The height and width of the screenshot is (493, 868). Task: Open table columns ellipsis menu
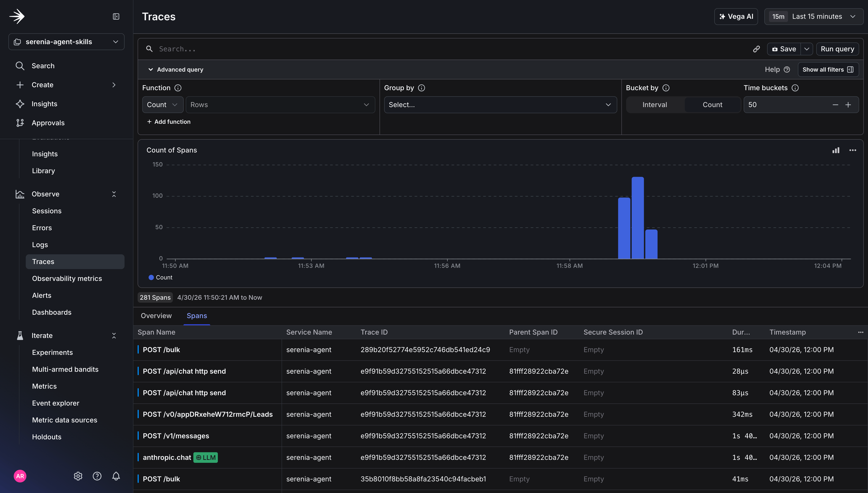[861, 332]
